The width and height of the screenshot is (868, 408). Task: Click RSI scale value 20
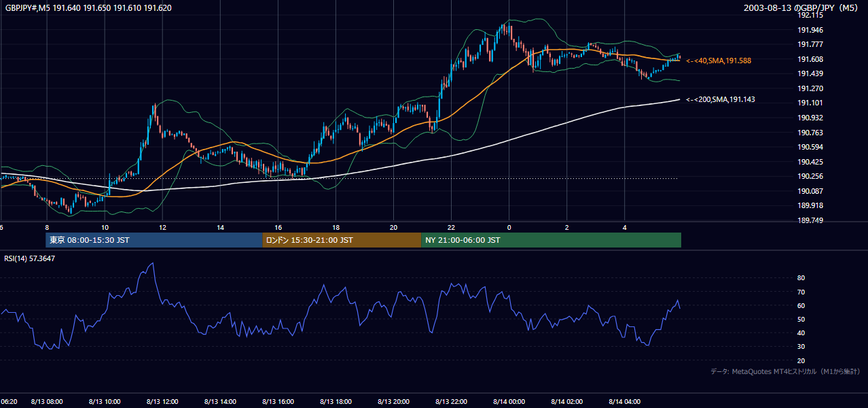801,360
